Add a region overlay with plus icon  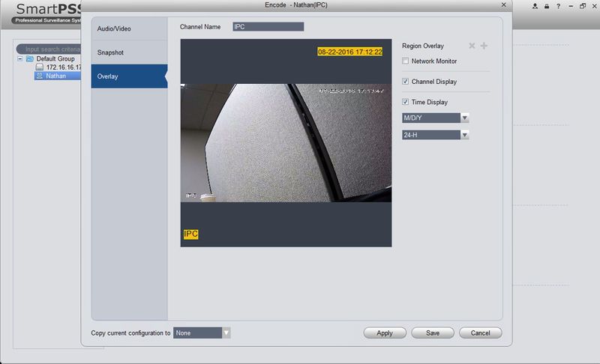484,46
